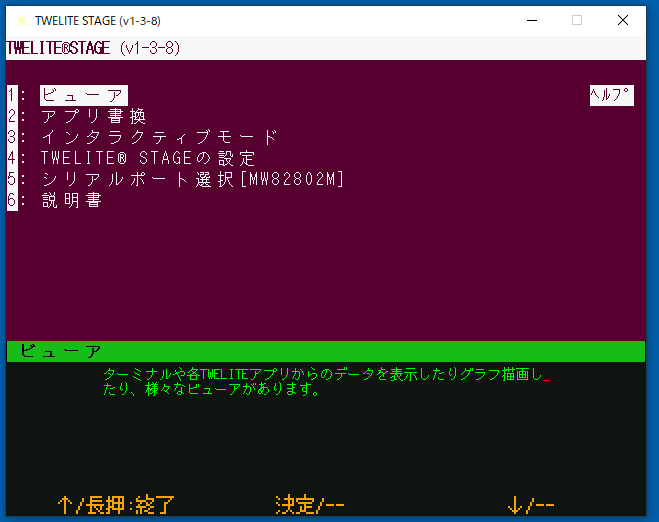The width and height of the screenshot is (659, 522).
Task: Click the ターミナルや各TWELITE description text
Action: click(326, 382)
